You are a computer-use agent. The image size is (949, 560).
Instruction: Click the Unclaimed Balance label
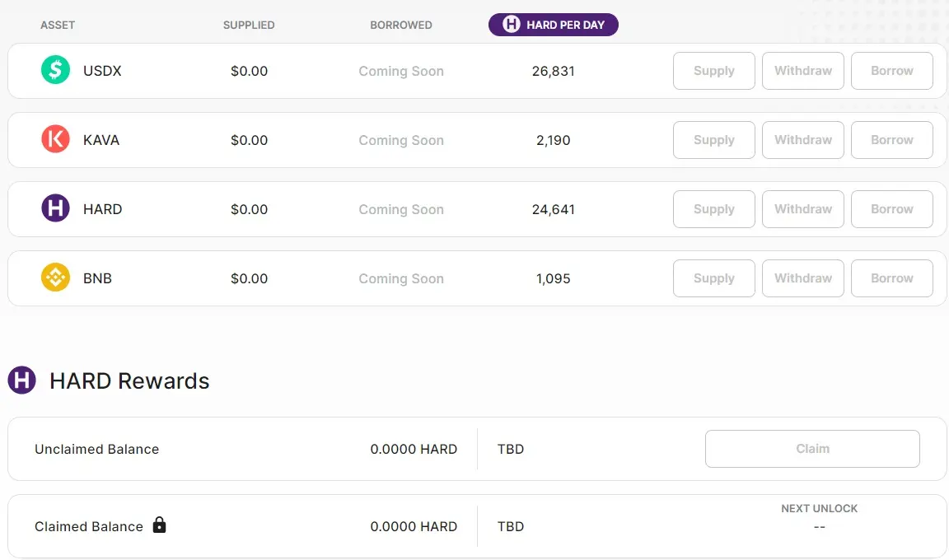[x=97, y=449]
